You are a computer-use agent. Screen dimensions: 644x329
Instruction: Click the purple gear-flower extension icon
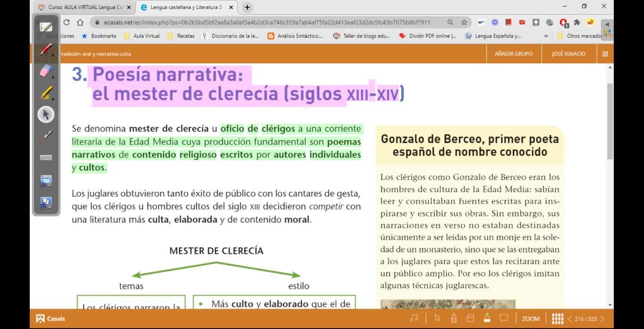(x=495, y=22)
